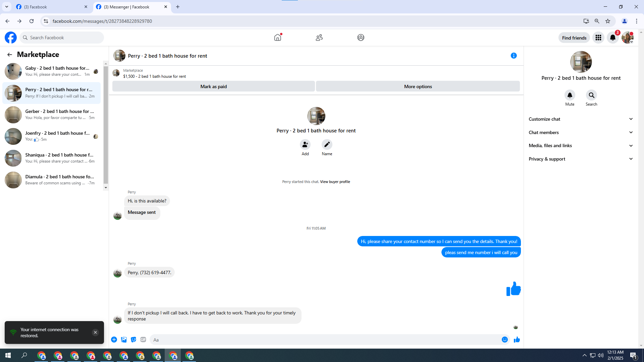Open Joenfry's chat in the list

pyautogui.click(x=52, y=136)
